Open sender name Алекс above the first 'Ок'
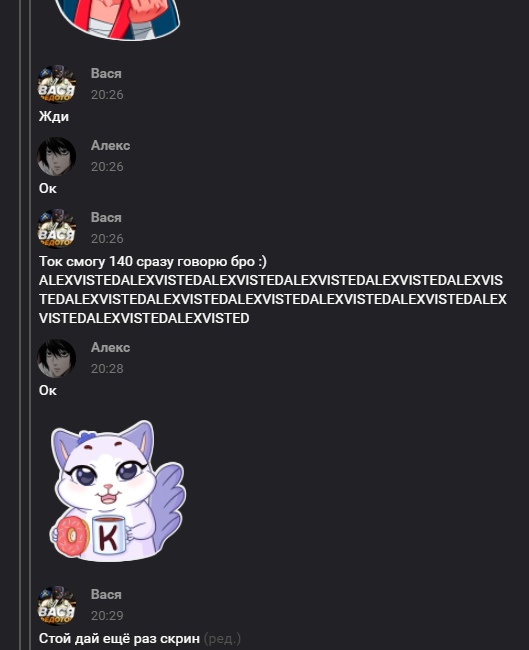529x650 pixels. (110, 146)
